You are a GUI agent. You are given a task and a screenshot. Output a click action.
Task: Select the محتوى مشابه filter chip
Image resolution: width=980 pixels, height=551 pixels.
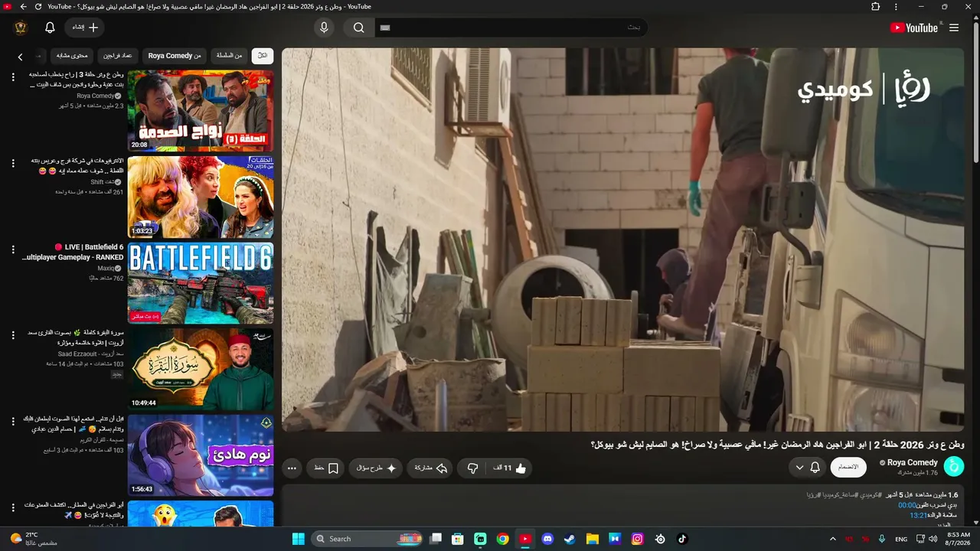pyautogui.click(x=73, y=56)
